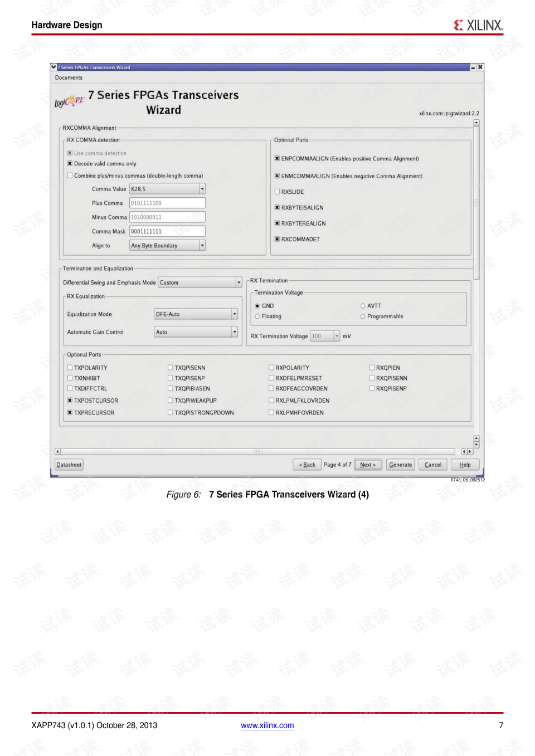This screenshot has width=535, height=756.
Task: Click the Generate button
Action: [401, 465]
